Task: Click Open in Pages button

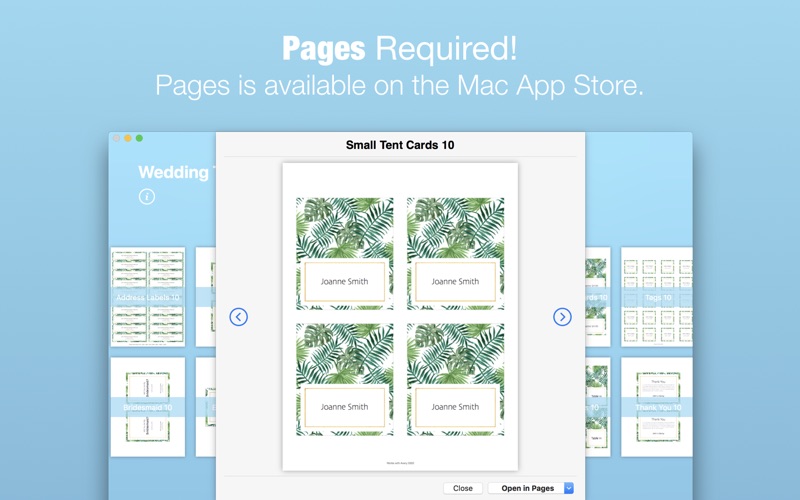Action: click(x=526, y=488)
